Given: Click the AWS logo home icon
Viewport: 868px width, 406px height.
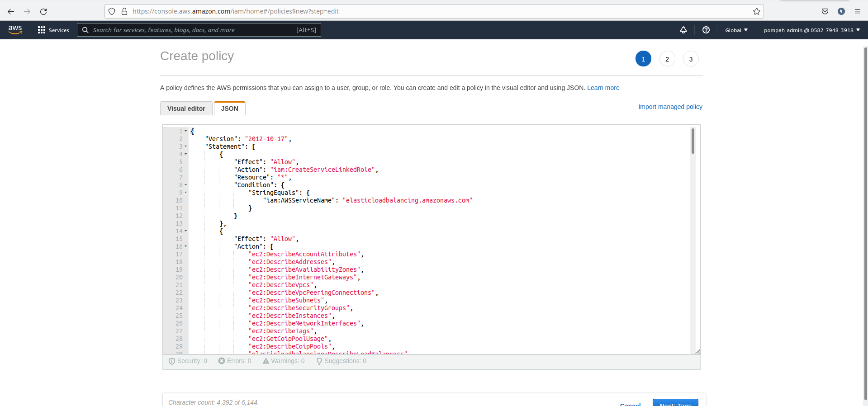Looking at the screenshot, I should point(15,30).
